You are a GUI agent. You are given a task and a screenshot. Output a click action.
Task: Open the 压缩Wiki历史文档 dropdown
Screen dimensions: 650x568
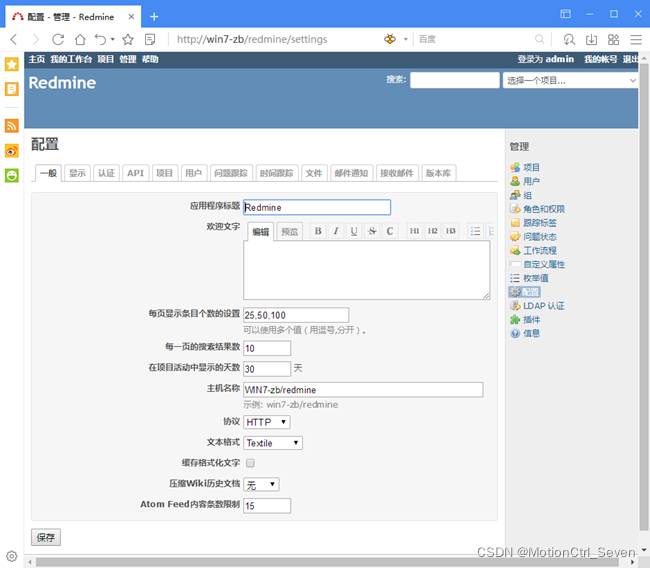point(261,484)
